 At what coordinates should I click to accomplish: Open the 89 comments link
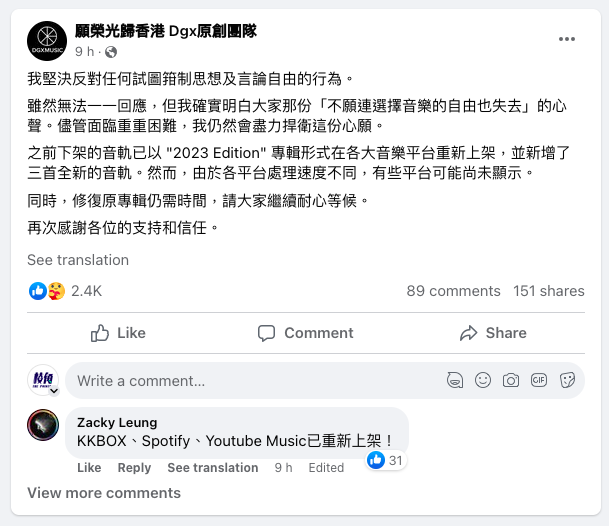[x=453, y=291]
